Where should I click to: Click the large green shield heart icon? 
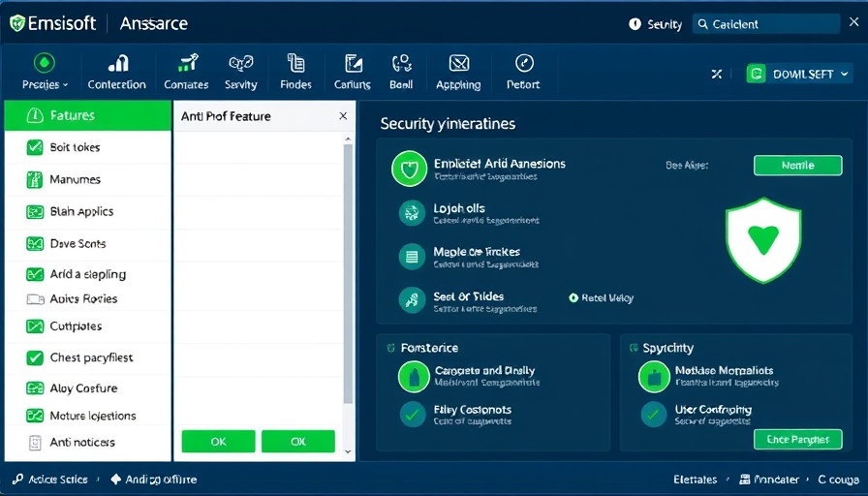coord(763,240)
